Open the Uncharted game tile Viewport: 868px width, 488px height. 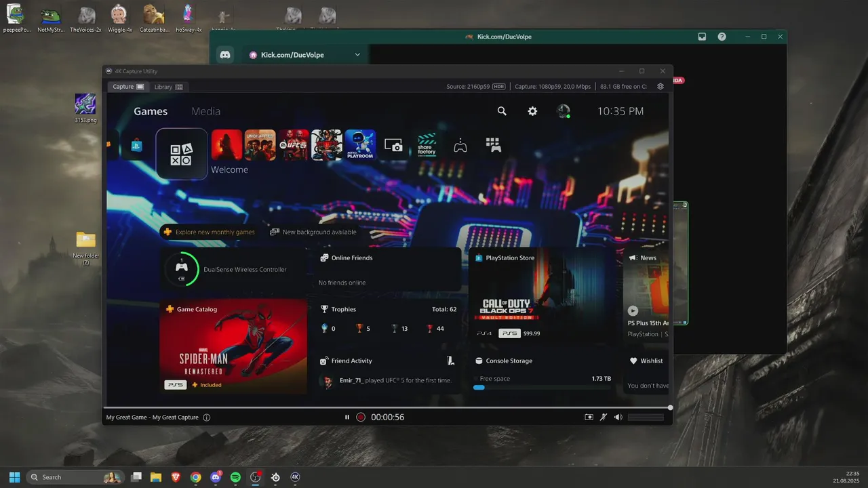[260, 145]
